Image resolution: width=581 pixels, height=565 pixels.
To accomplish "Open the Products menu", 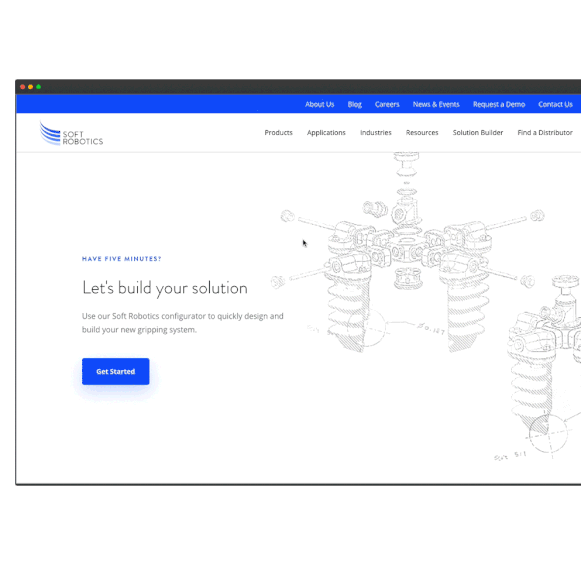I will (278, 133).
